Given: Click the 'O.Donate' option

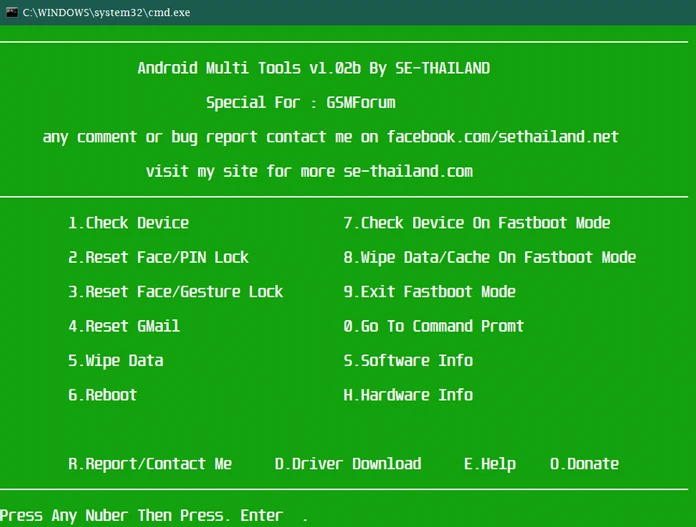Looking at the screenshot, I should click(584, 464).
